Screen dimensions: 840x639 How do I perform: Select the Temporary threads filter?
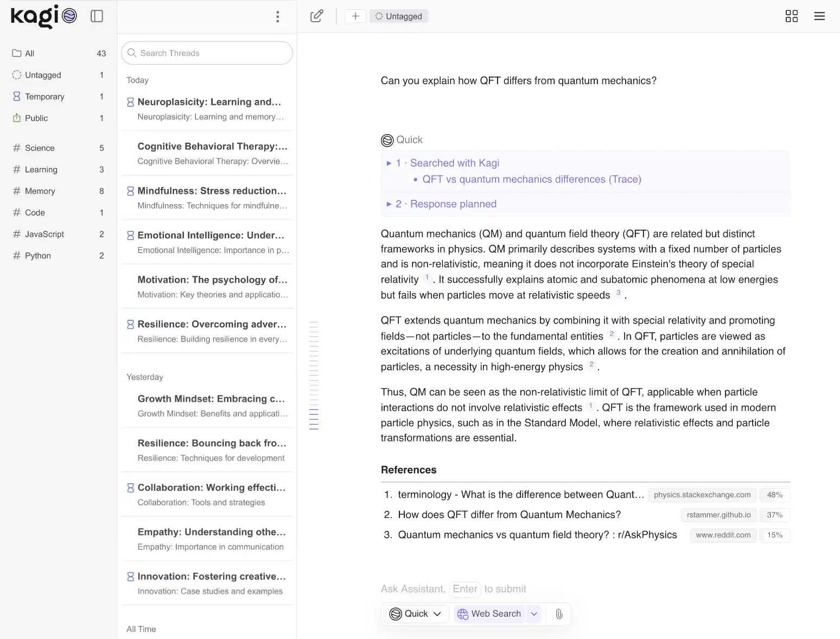point(44,97)
